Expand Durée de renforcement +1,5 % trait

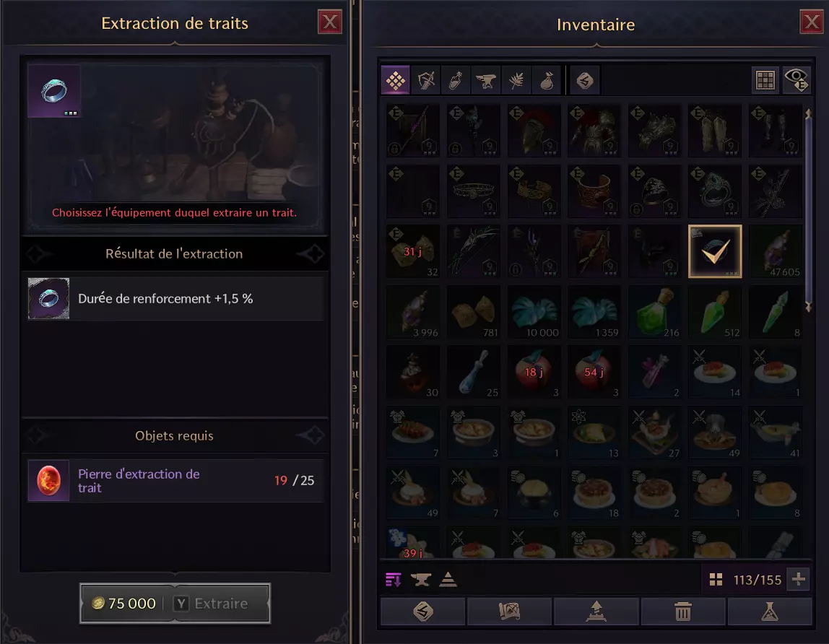point(175,299)
